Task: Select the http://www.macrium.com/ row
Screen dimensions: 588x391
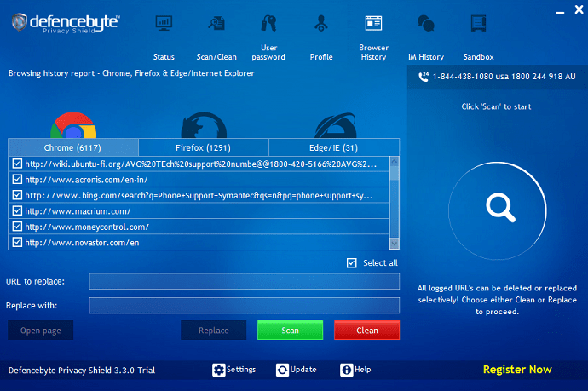Action: 199,211
